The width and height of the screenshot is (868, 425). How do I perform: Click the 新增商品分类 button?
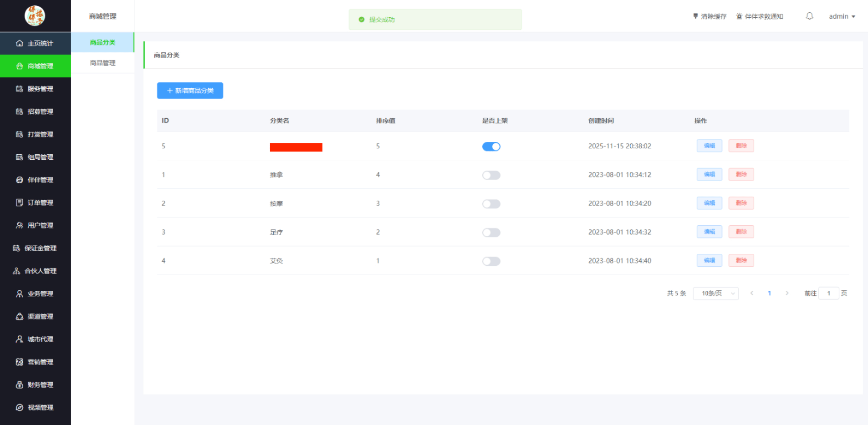pyautogui.click(x=190, y=91)
